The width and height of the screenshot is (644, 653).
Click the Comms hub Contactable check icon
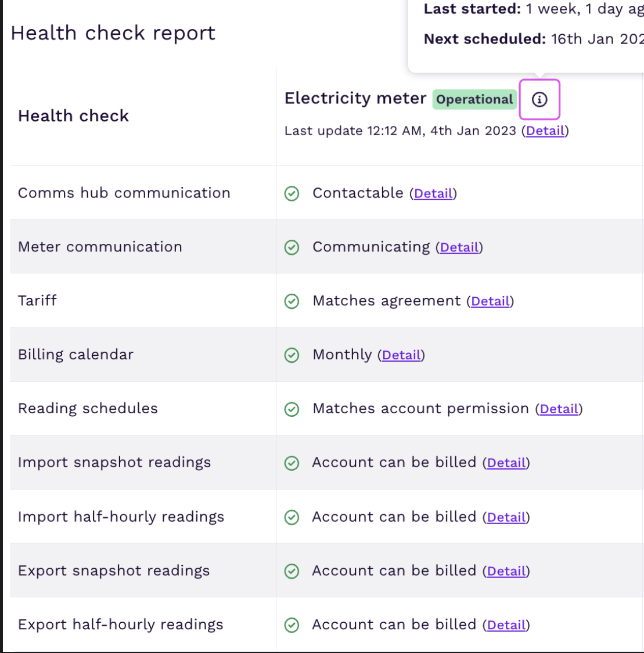(292, 193)
